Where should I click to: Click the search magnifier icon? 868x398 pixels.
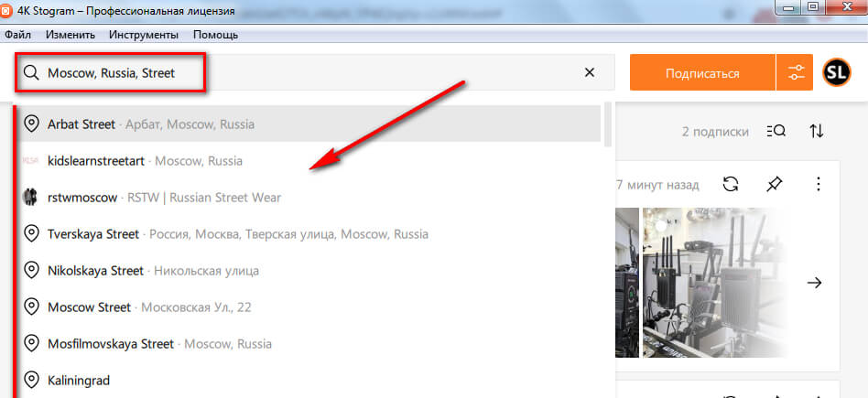(31, 72)
